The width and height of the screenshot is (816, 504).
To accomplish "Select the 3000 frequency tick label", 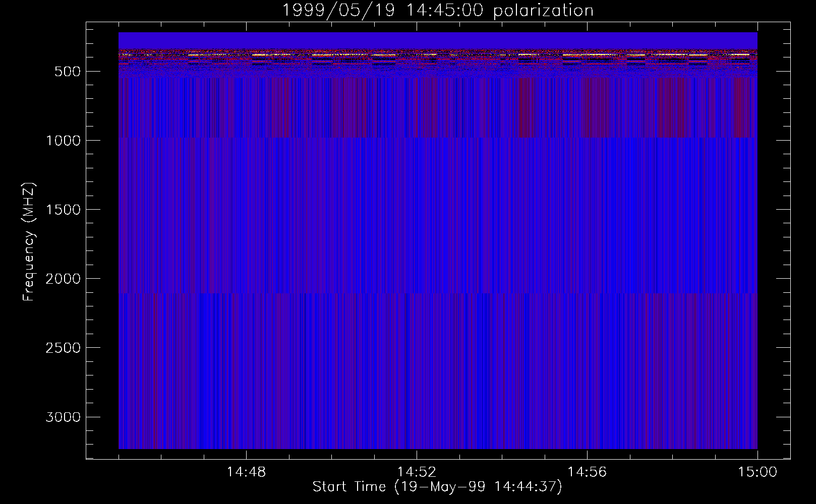I will [63, 417].
